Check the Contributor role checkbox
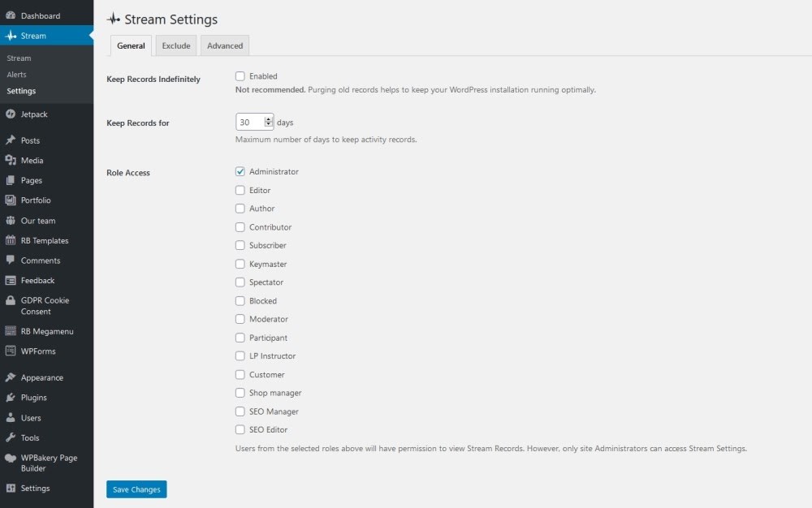The width and height of the screenshot is (812, 508). [x=240, y=227]
